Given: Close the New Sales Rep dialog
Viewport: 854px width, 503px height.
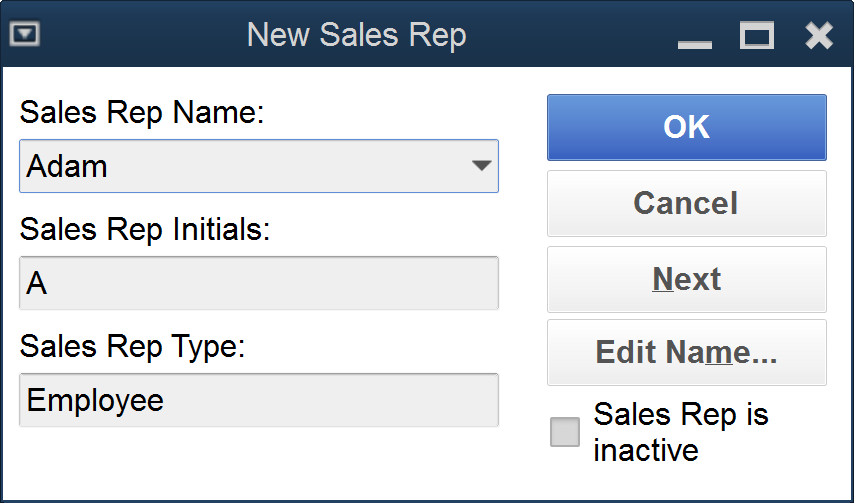Looking at the screenshot, I should (x=819, y=36).
